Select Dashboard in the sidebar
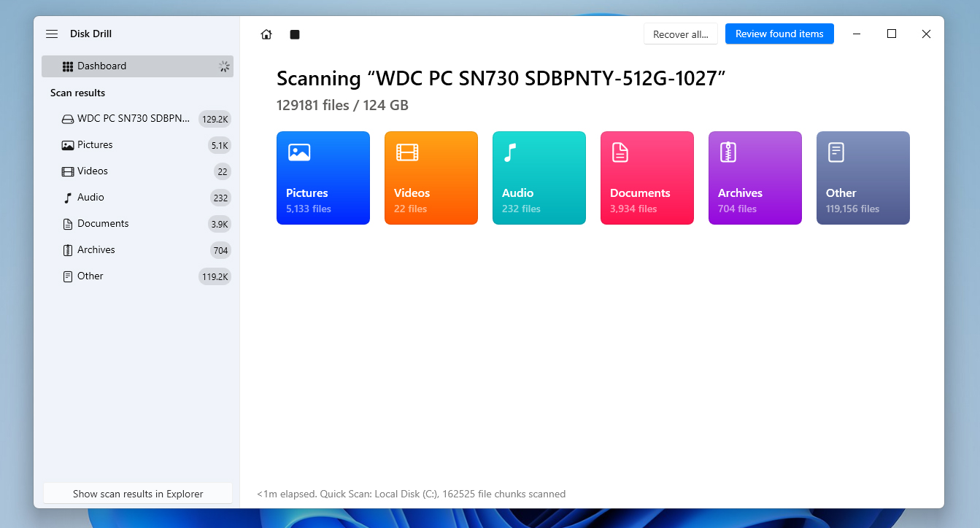Viewport: 980px width, 528px height. click(137, 66)
